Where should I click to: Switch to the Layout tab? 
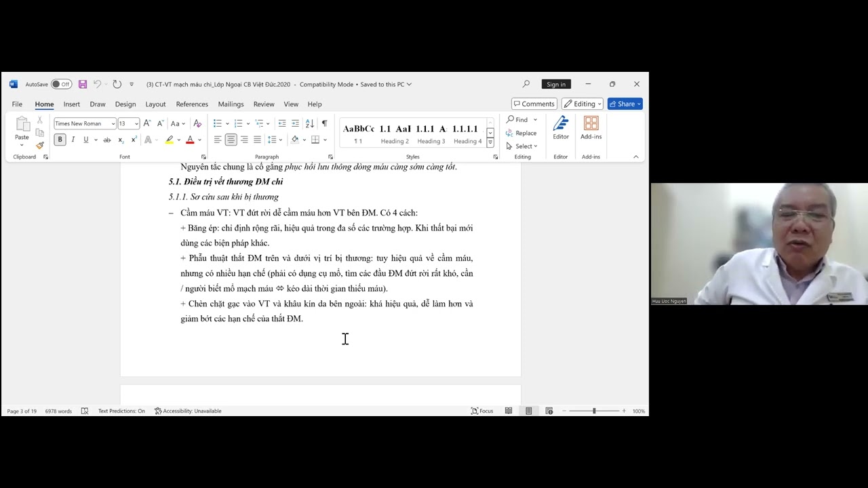click(155, 104)
